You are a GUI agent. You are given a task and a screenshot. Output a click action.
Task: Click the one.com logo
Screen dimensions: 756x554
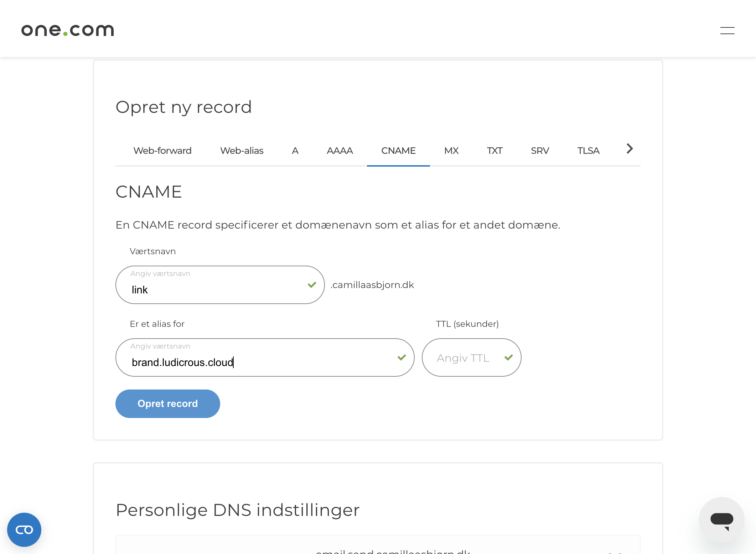tap(68, 30)
